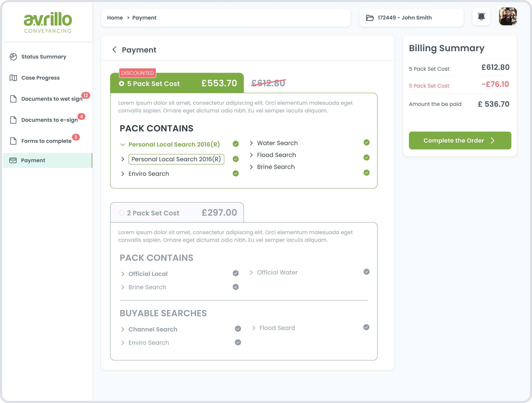Click the Documents to e-sign file icon
The width and height of the screenshot is (532, 403).
pyautogui.click(x=13, y=120)
